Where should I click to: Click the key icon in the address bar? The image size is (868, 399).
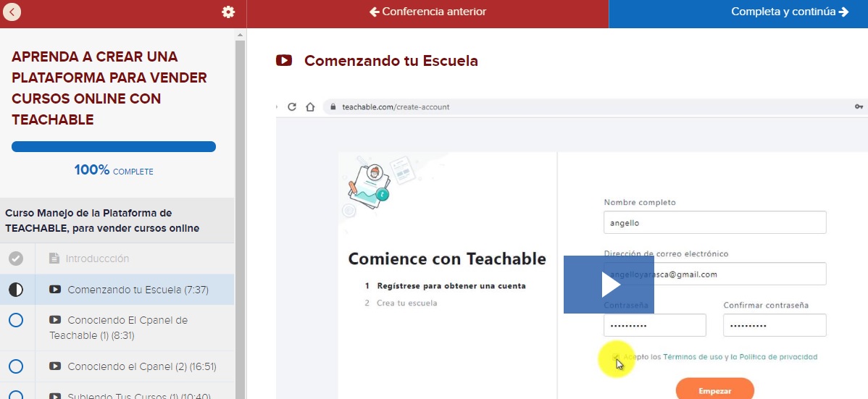859,106
